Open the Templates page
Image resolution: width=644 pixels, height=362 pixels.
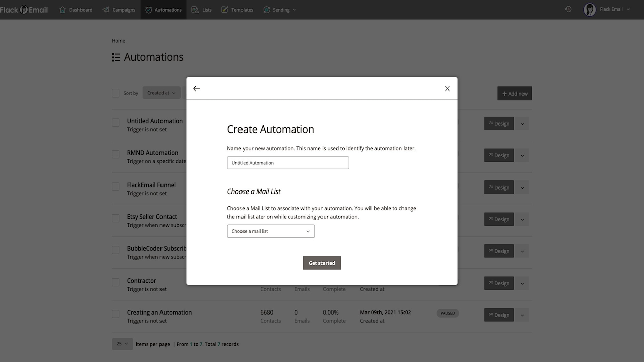(237, 10)
